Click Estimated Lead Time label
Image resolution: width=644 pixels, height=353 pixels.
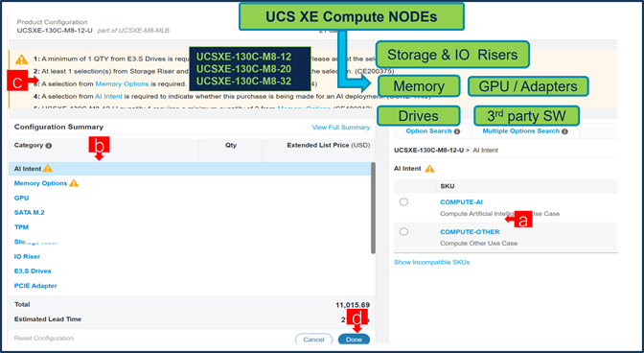pyautogui.click(x=48, y=319)
